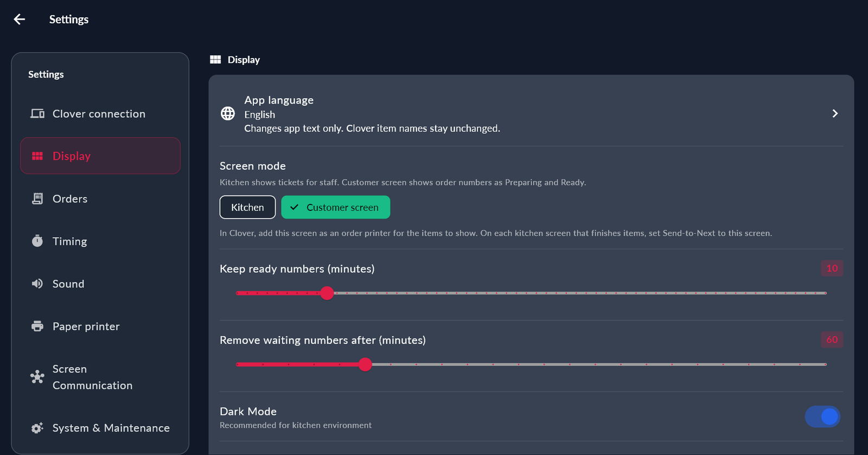Turn off the Dark Mode switch
Viewport: 868px width, 455px height.
click(822, 416)
